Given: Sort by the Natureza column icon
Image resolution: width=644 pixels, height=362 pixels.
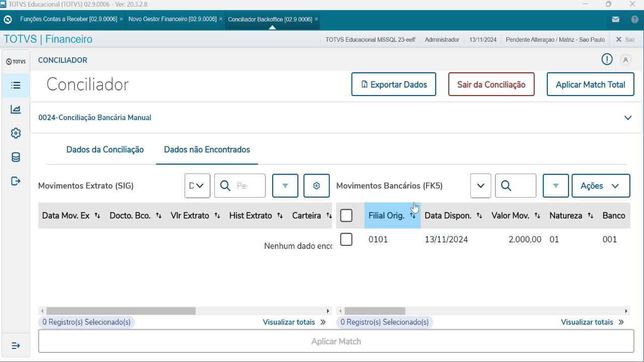Looking at the screenshot, I should click(x=591, y=216).
